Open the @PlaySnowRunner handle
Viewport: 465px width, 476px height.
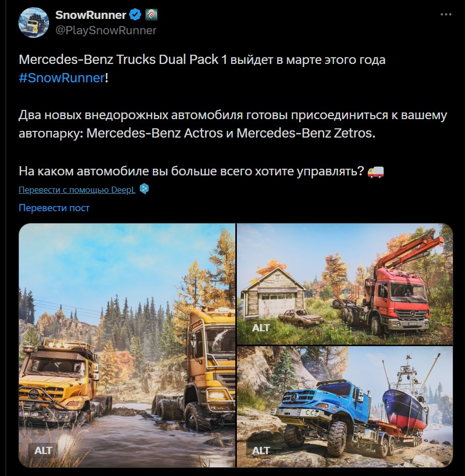pos(106,30)
